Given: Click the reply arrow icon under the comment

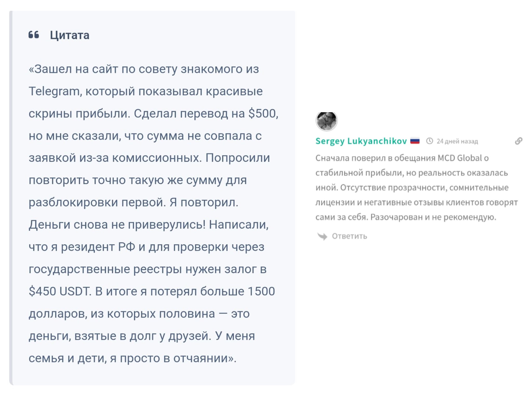Looking at the screenshot, I should click(x=322, y=236).
